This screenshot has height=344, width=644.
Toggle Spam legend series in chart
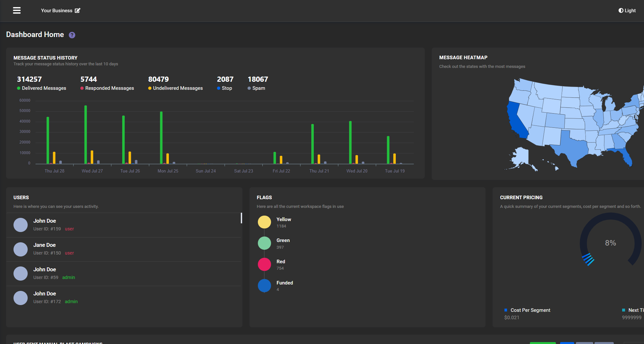click(x=256, y=88)
